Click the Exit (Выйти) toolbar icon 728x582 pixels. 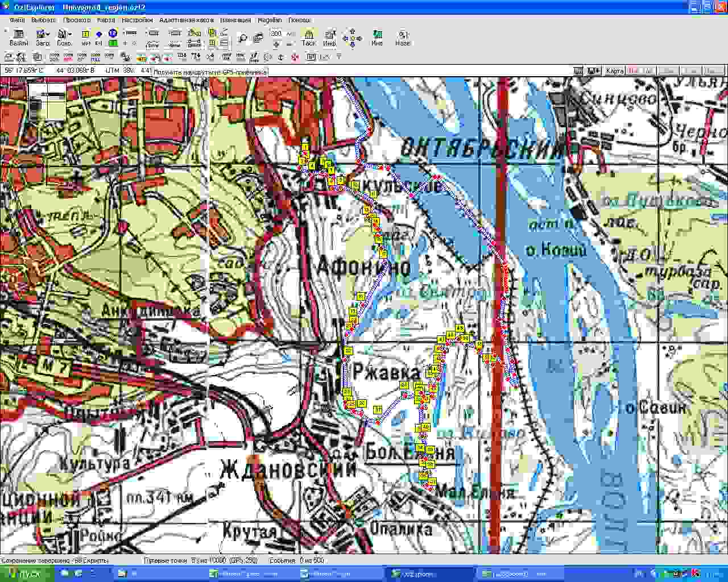(18, 38)
